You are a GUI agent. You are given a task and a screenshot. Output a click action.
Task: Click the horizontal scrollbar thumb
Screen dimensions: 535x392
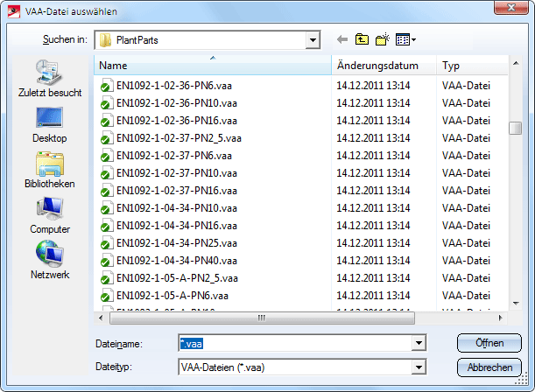[x=262, y=318]
